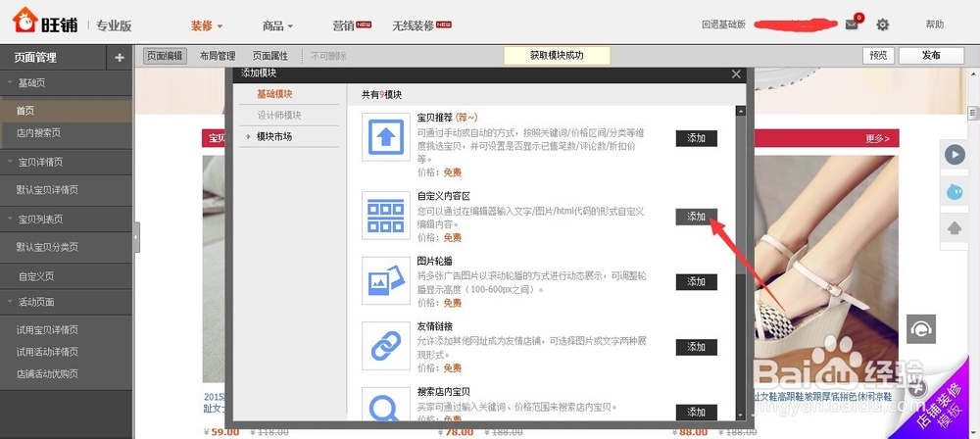Click the 友情链接 chain icon
Image resolution: width=980 pixels, height=439 pixels.
pyautogui.click(x=385, y=346)
